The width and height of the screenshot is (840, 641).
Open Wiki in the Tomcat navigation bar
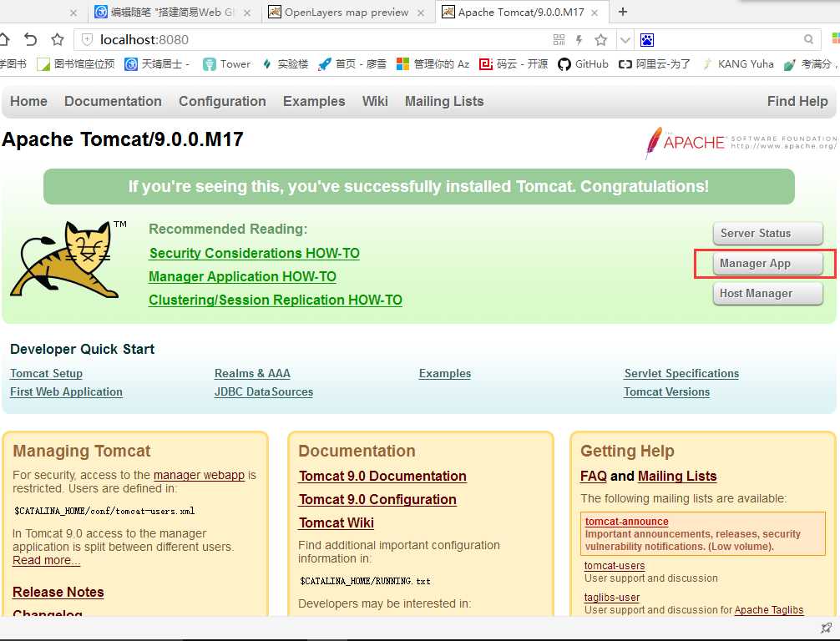pyautogui.click(x=375, y=101)
